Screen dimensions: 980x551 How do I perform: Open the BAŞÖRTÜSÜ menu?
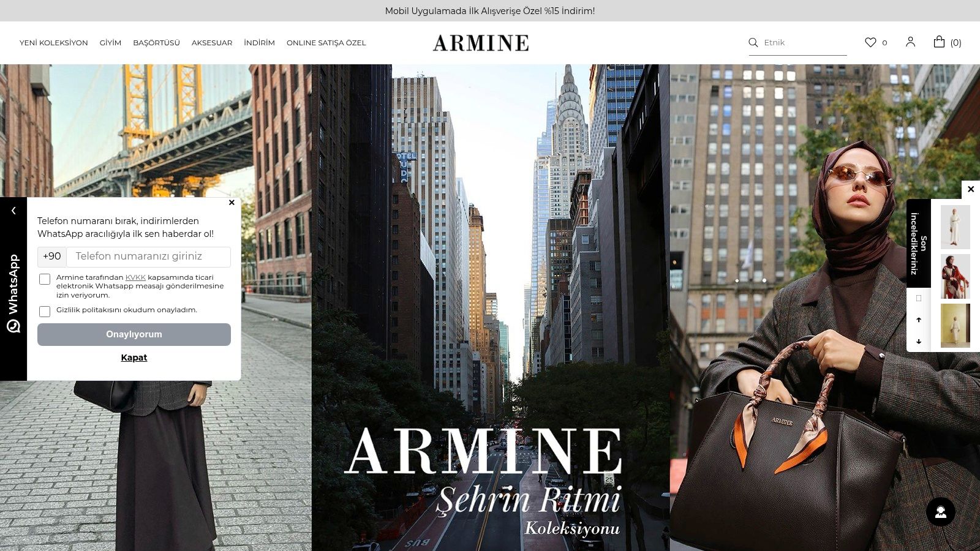pos(156,43)
